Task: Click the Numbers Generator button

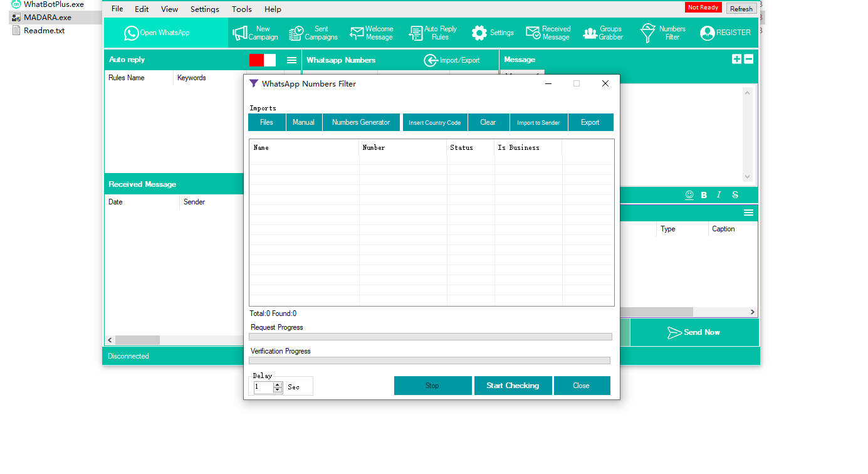Action: click(361, 122)
